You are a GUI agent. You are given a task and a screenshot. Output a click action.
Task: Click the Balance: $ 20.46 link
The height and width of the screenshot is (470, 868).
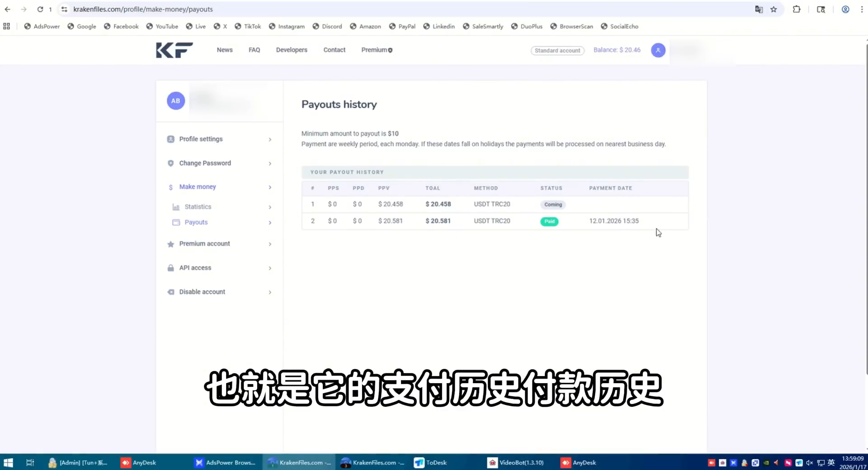[x=617, y=50]
